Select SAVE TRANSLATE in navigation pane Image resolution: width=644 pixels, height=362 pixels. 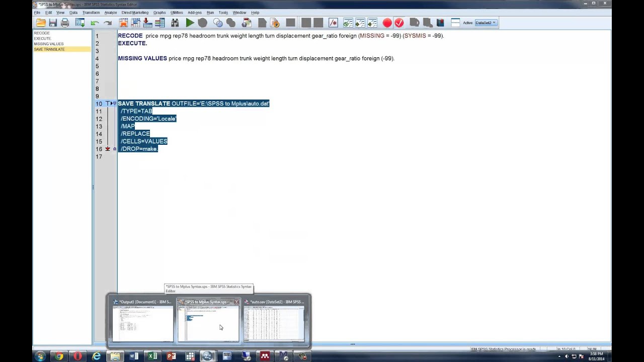tap(49, 49)
